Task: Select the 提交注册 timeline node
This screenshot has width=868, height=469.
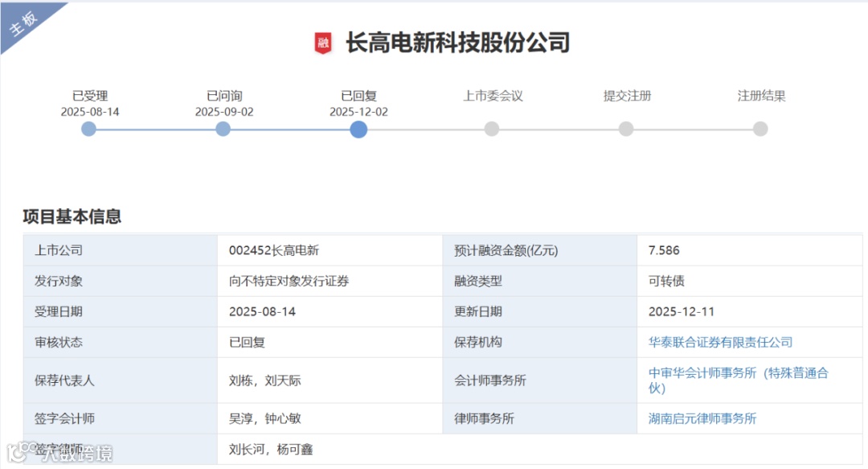Action: (626, 130)
